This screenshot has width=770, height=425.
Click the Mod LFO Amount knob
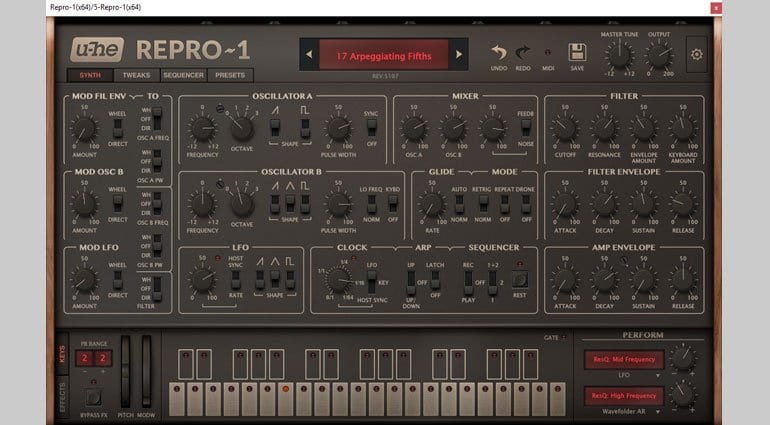pyautogui.click(x=84, y=280)
